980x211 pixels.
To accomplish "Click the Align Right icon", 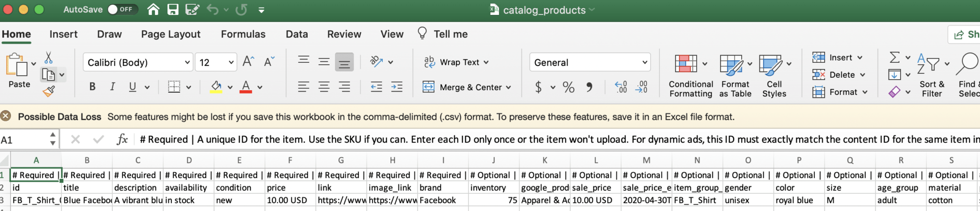I will 344,87.
